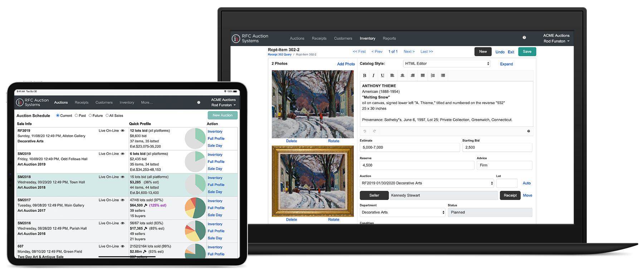This screenshot has height=273, width=644.
Task: Toggle the Live On-Line eye for SM2017
Action: [122, 200]
